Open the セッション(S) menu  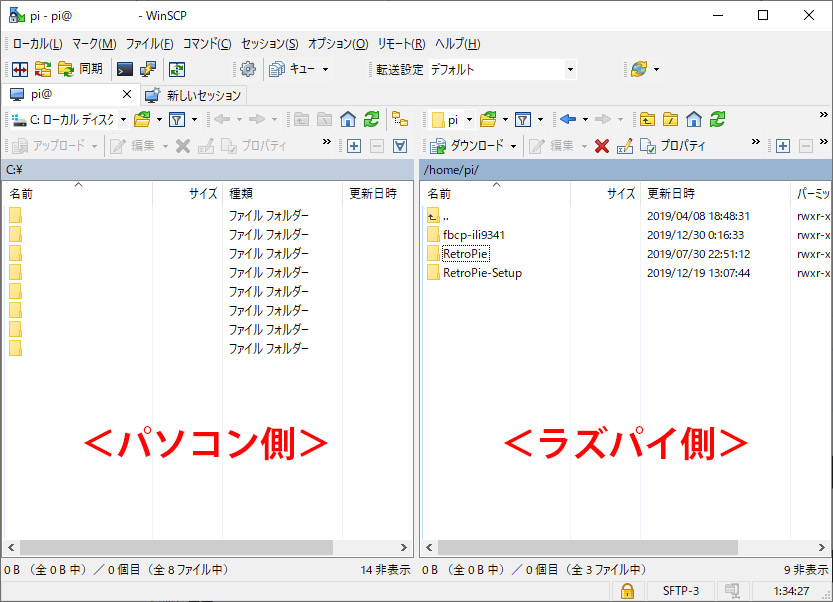click(x=269, y=44)
